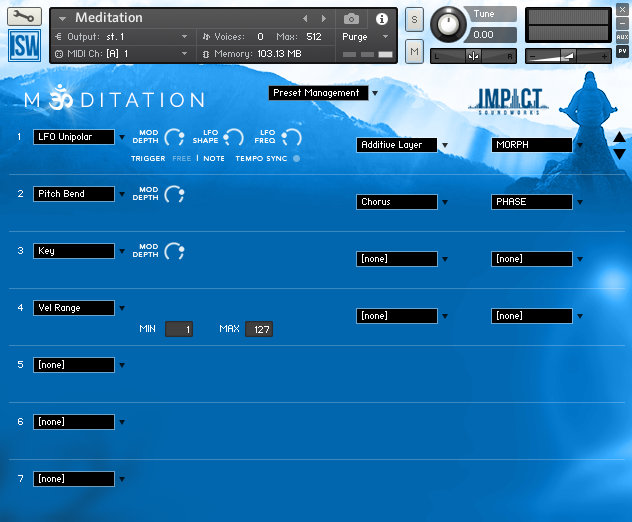
Task: Click the Voices icon
Action: [206, 37]
